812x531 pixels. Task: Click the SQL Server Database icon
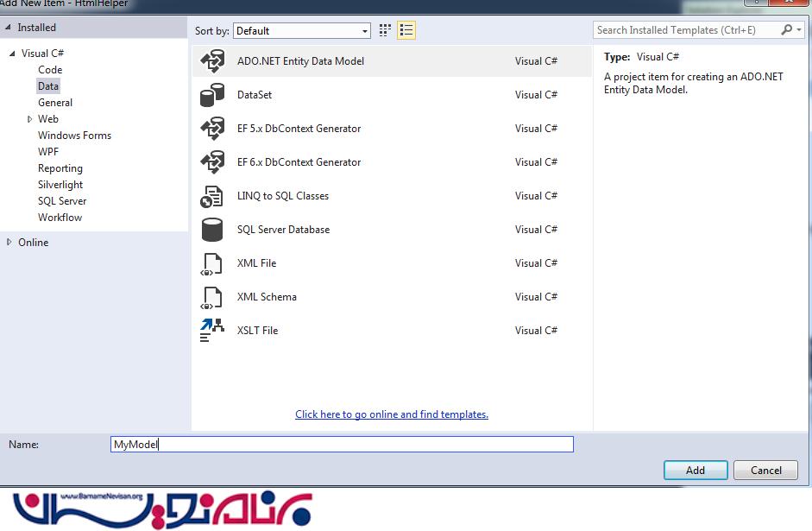211,230
